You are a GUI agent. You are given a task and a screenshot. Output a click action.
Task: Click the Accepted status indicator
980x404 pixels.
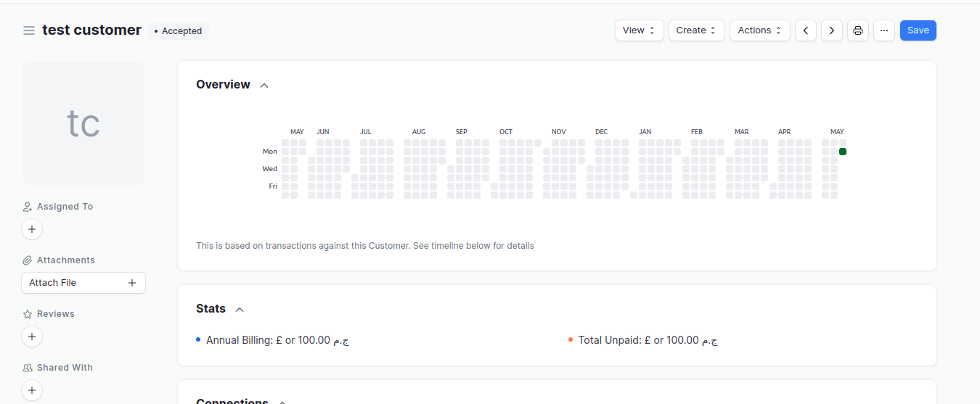pos(178,31)
